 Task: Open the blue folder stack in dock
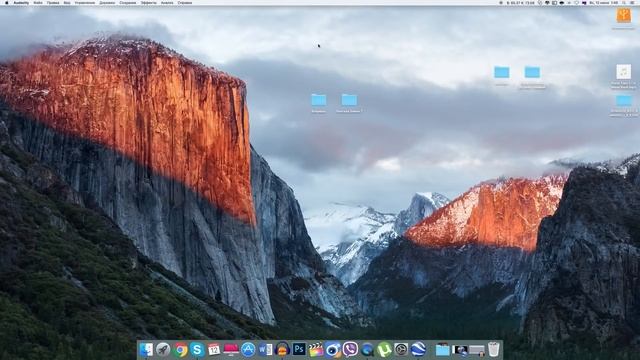click(x=442, y=350)
